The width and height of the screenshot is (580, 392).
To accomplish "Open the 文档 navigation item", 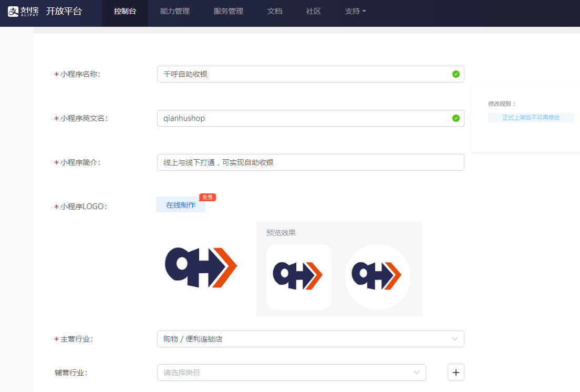I will pos(275,12).
